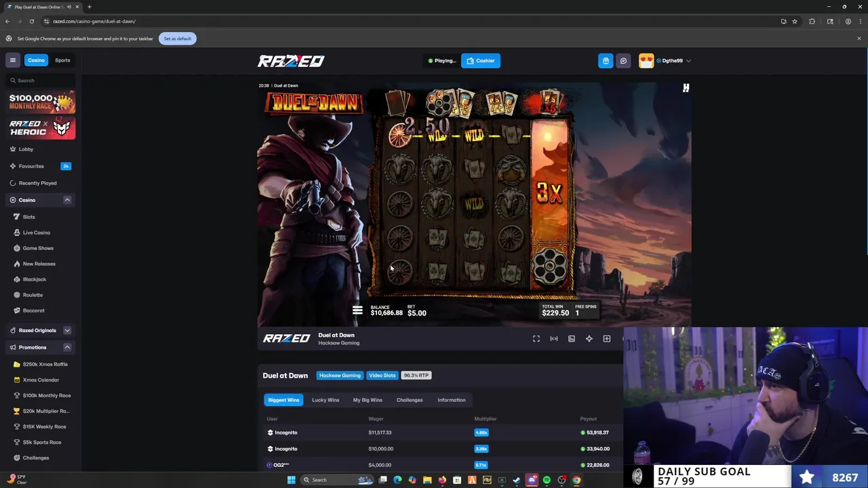Image resolution: width=868 pixels, height=488 pixels.
Task: Open browser extensions puzzle icon
Action: click(812, 21)
